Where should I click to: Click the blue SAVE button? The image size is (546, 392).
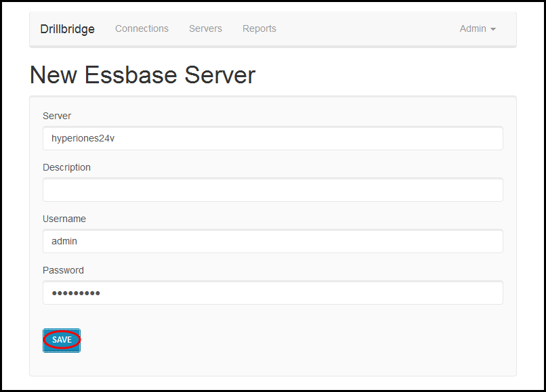(x=62, y=340)
